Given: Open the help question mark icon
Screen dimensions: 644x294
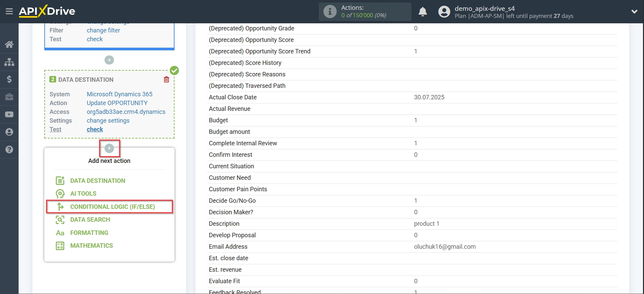Looking at the screenshot, I should (9, 149).
